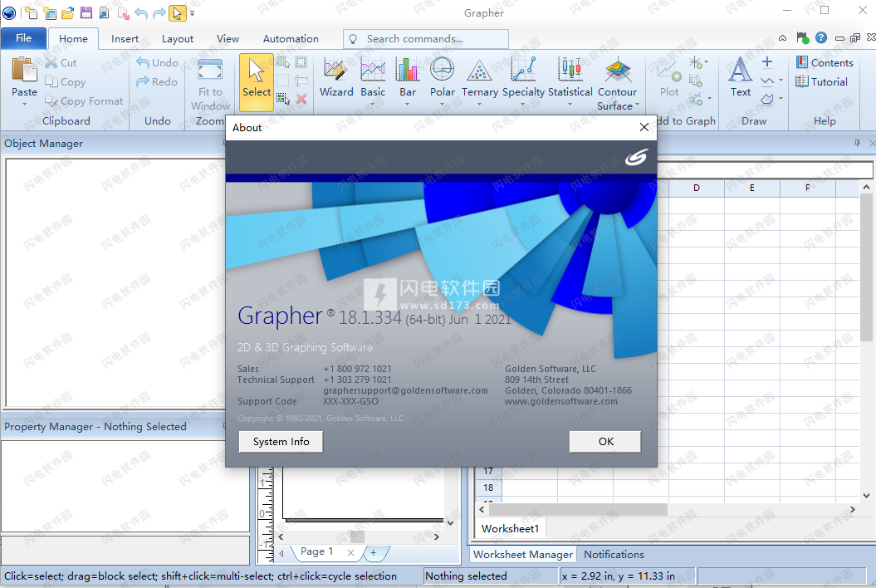Select the Worksheet1 sheet tab
Screen dimensions: 876x588
click(510, 529)
